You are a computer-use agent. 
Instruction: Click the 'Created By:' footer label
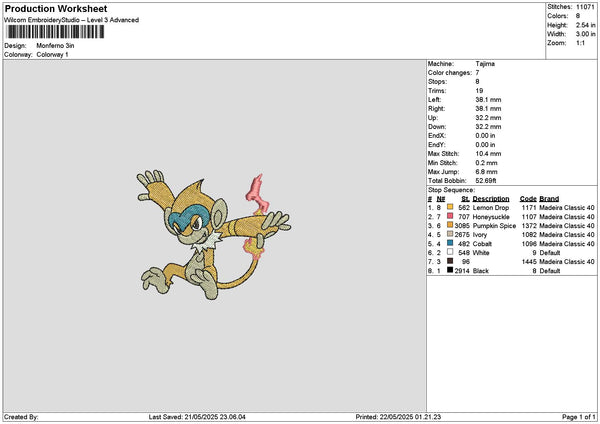click(x=21, y=417)
